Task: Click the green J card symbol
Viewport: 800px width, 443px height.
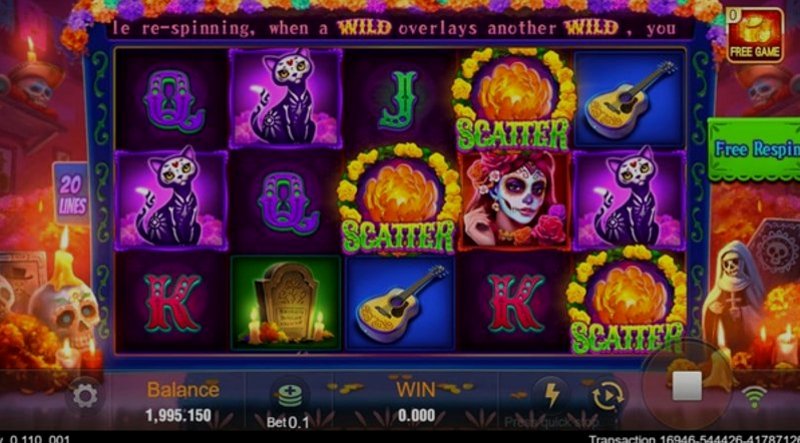Action: [399, 101]
